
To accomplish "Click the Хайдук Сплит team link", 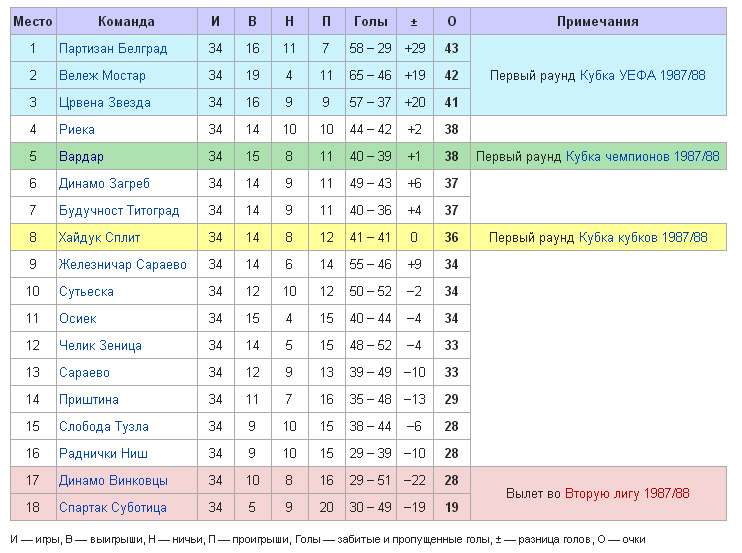I will pyautogui.click(x=100, y=237).
